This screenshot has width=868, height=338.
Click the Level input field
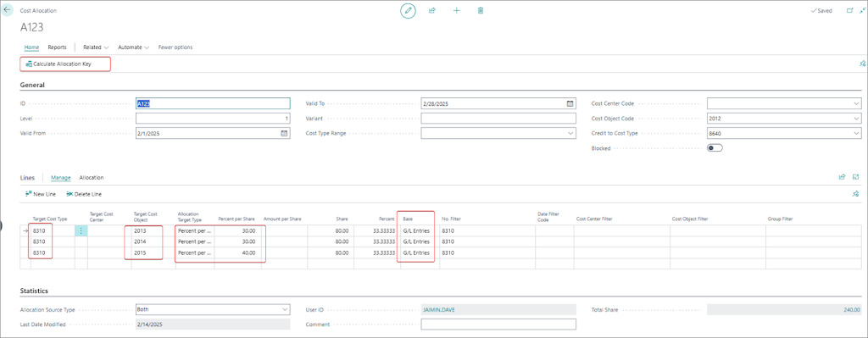pyautogui.click(x=213, y=119)
